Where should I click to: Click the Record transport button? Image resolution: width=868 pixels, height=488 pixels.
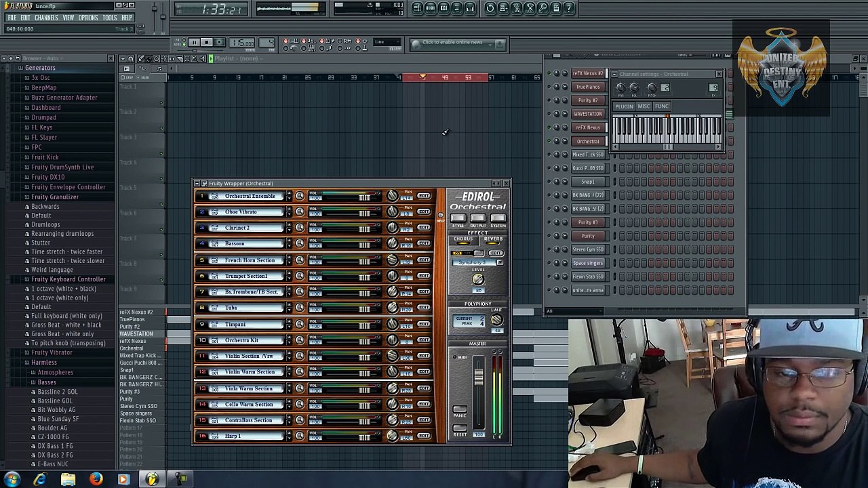click(x=218, y=43)
